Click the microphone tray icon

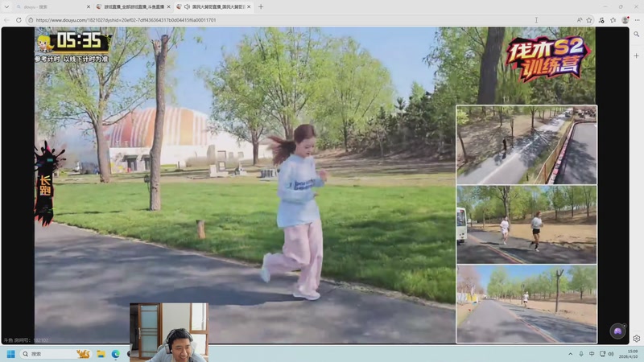click(580, 354)
